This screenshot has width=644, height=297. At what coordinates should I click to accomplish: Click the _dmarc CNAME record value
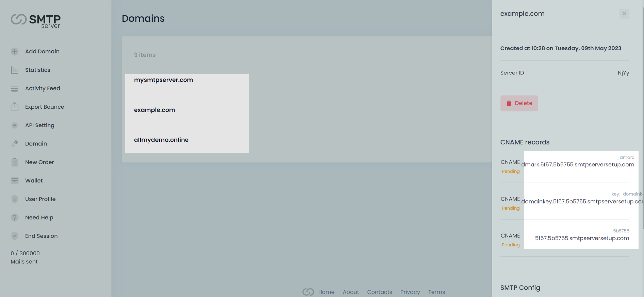pos(578,164)
